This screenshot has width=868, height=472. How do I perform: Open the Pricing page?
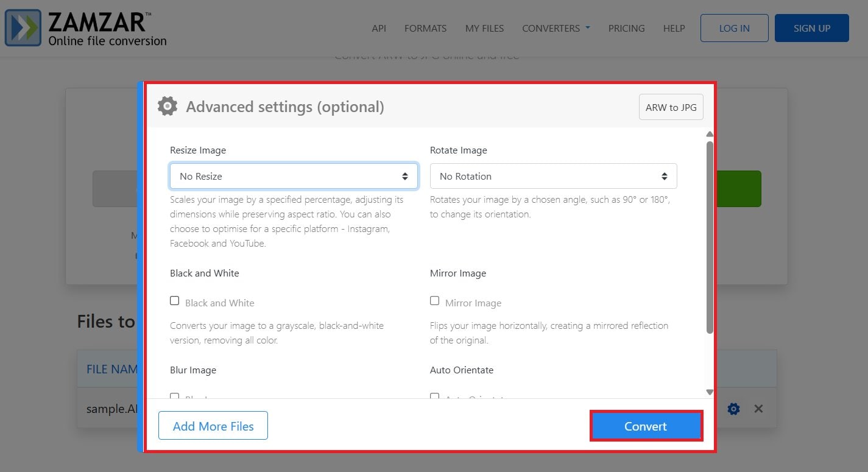coord(626,28)
